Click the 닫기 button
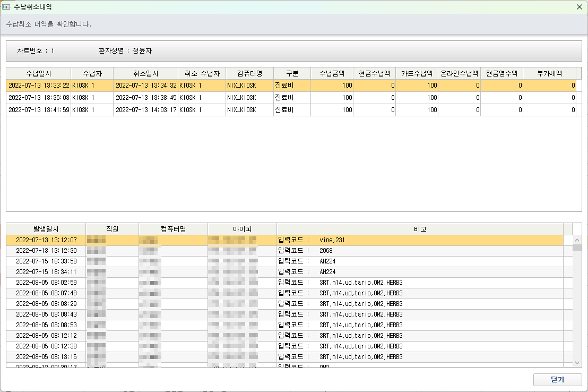588x392 pixels. [557, 380]
